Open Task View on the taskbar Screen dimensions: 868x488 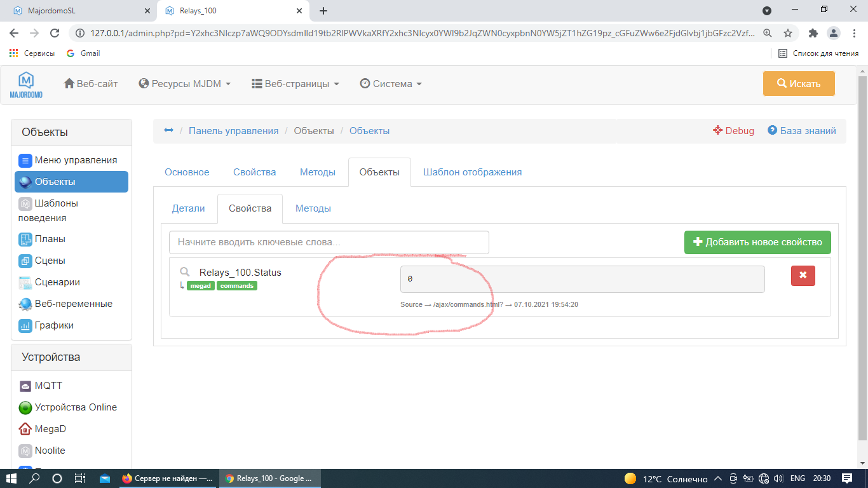tap(79, 478)
